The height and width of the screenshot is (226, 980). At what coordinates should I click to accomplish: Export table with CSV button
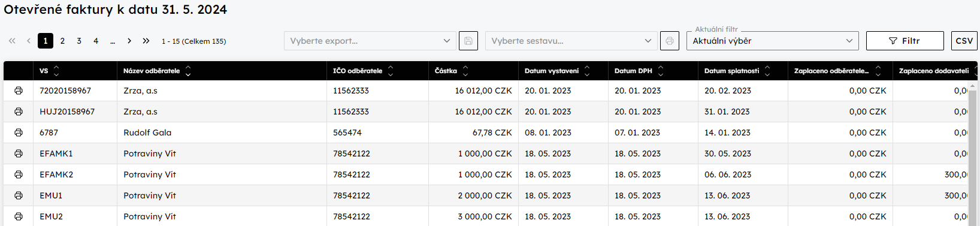point(964,41)
